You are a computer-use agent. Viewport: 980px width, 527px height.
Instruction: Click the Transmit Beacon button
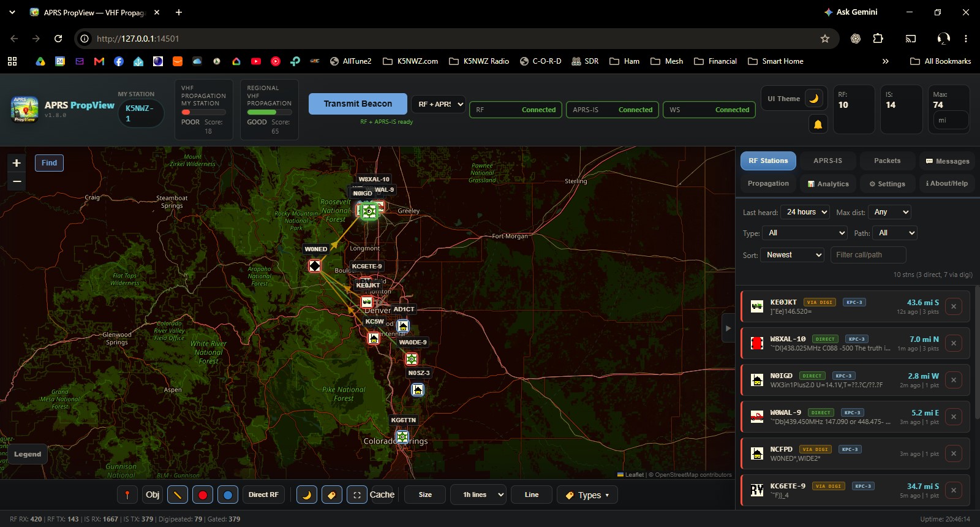tap(358, 104)
